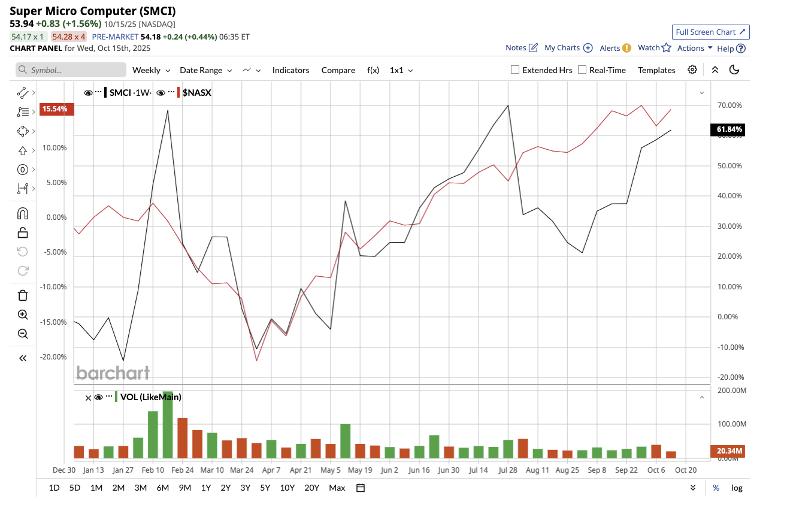Collapse the main chart legend
The width and height of the screenshot is (793, 532).
pyautogui.click(x=701, y=93)
